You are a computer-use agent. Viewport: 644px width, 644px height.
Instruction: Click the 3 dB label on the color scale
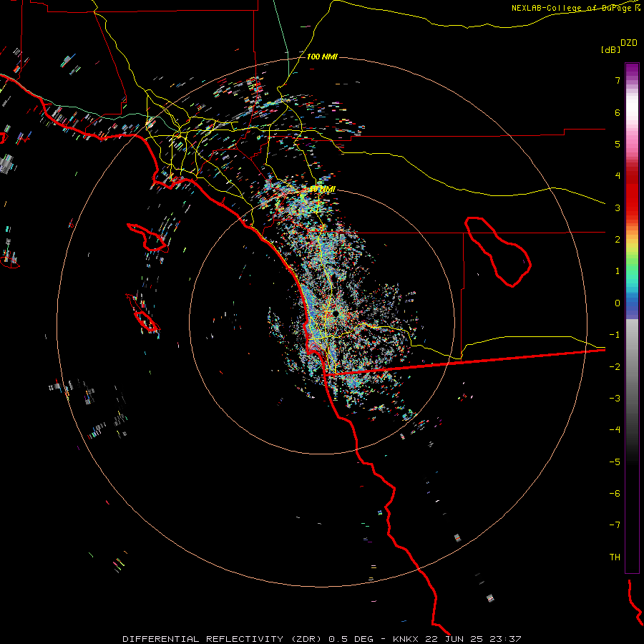point(618,208)
